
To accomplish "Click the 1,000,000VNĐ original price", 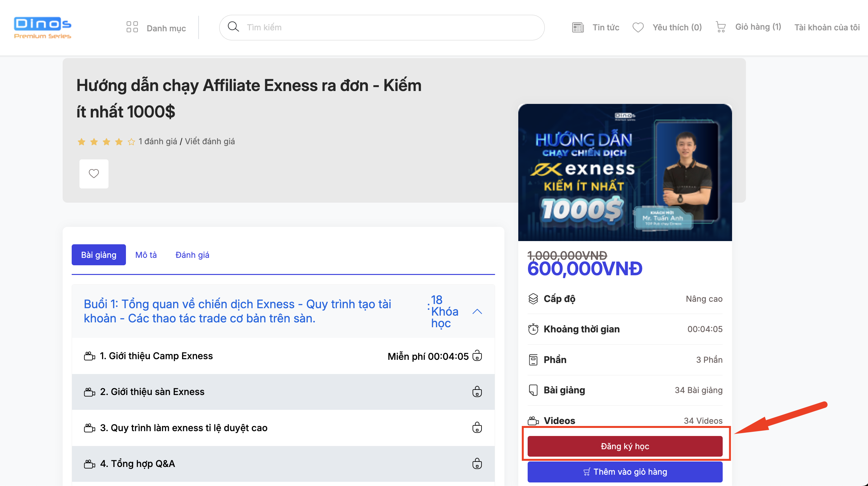I will [567, 256].
